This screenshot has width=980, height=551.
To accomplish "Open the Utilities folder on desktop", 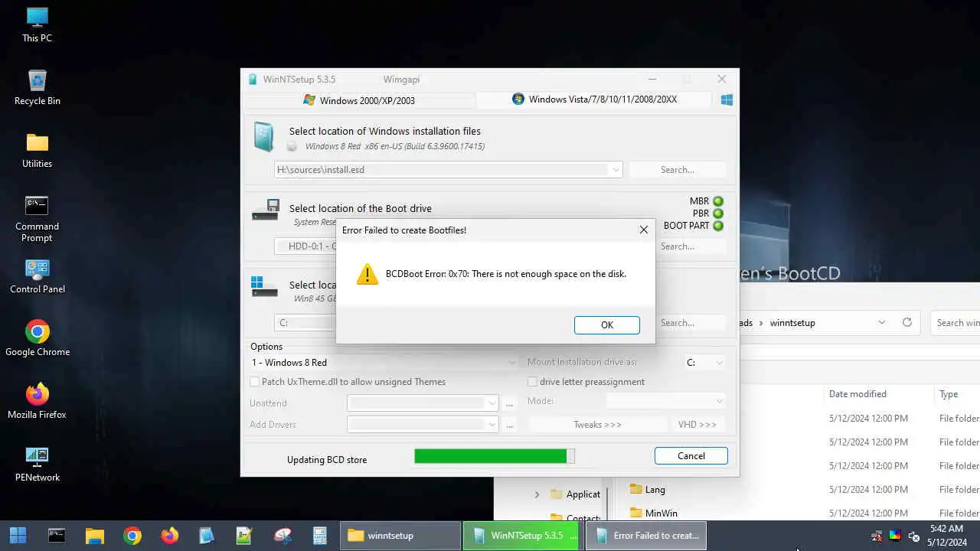I will tap(37, 150).
